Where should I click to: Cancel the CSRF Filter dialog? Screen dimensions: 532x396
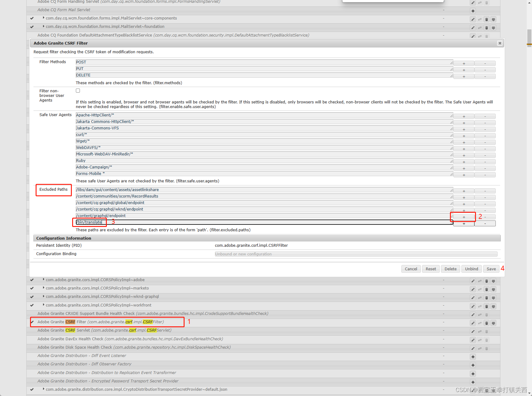click(411, 269)
